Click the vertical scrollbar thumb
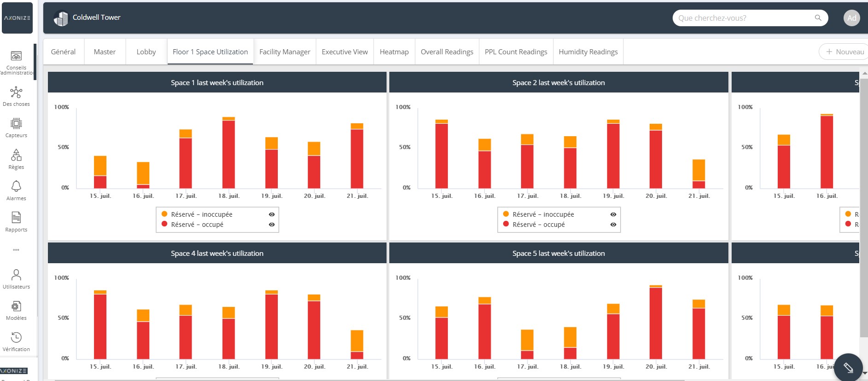868x381 pixels. pos(864,207)
